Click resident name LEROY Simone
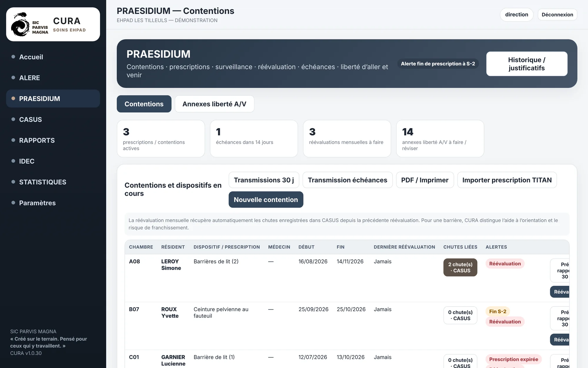Viewport: 588px width, 368px height. (x=171, y=265)
